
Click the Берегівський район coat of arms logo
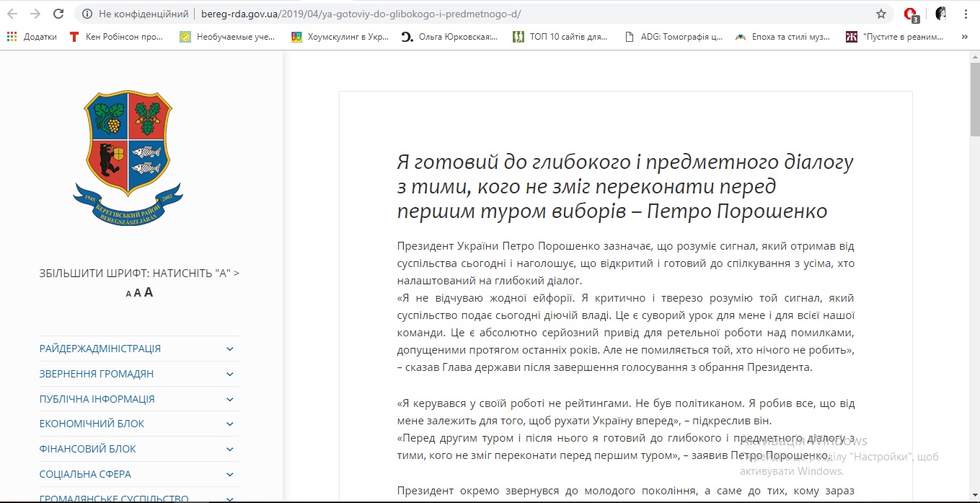[128, 158]
